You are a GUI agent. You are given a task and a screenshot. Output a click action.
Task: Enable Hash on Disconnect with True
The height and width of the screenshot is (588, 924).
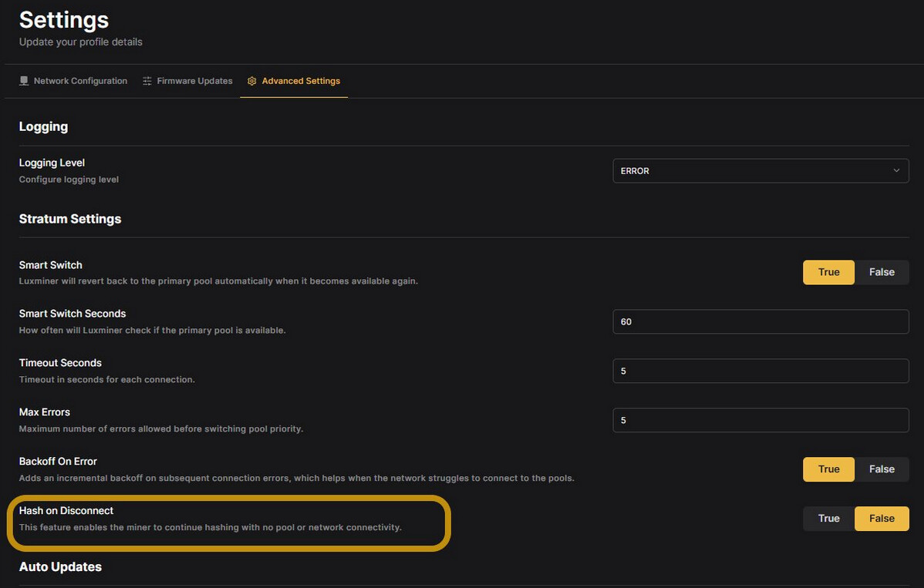[828, 519]
